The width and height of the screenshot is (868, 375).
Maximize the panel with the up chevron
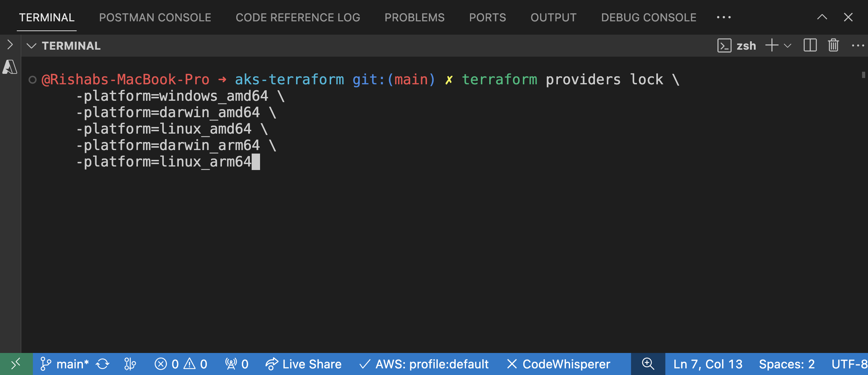coord(822,17)
